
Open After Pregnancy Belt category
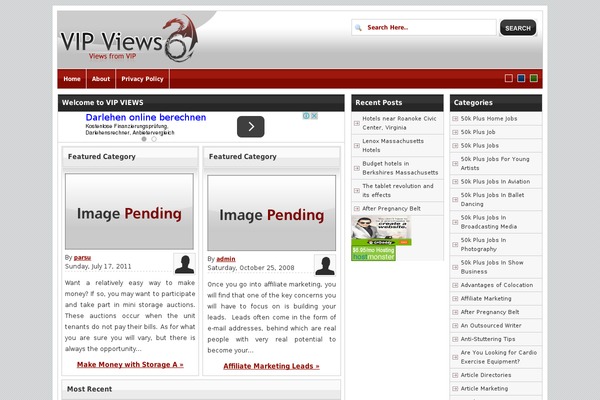490,312
